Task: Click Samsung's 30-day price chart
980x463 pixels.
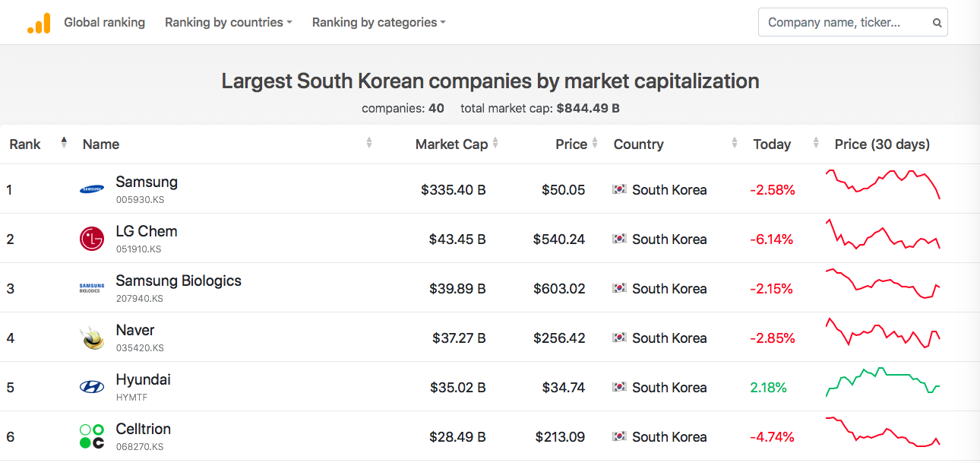Action: coord(883,185)
